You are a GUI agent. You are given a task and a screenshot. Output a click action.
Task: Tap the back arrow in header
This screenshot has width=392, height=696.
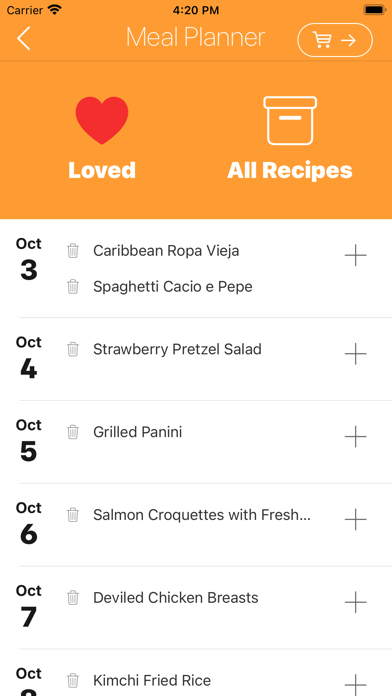pyautogui.click(x=24, y=38)
